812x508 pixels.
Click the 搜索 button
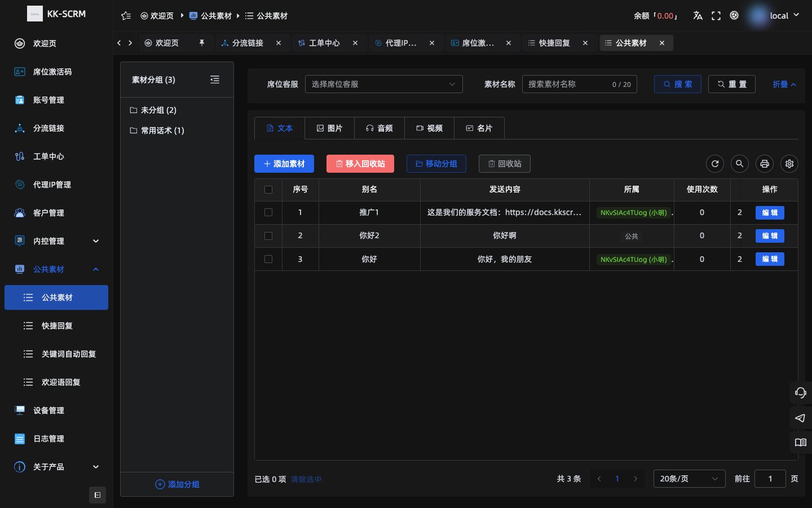click(x=678, y=84)
